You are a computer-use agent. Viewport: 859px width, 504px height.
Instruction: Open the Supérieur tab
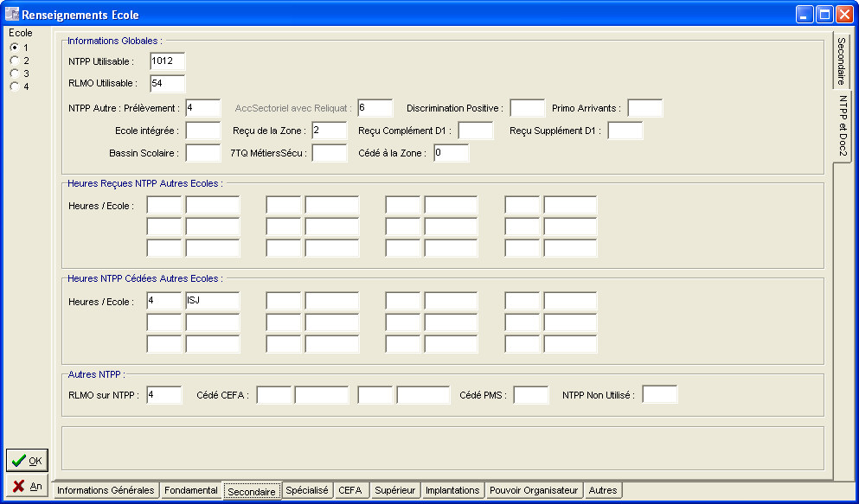(394, 490)
